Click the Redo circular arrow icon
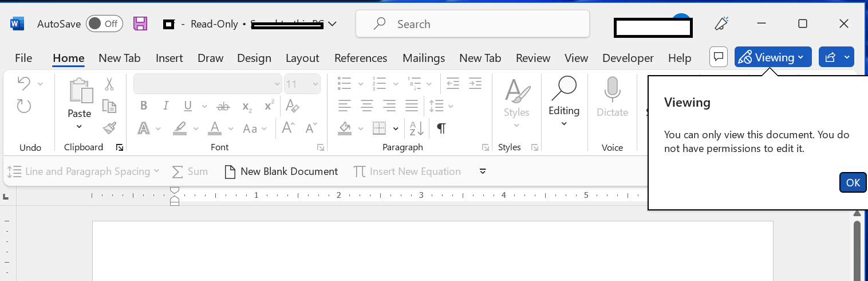The height and width of the screenshot is (281, 868). click(23, 106)
